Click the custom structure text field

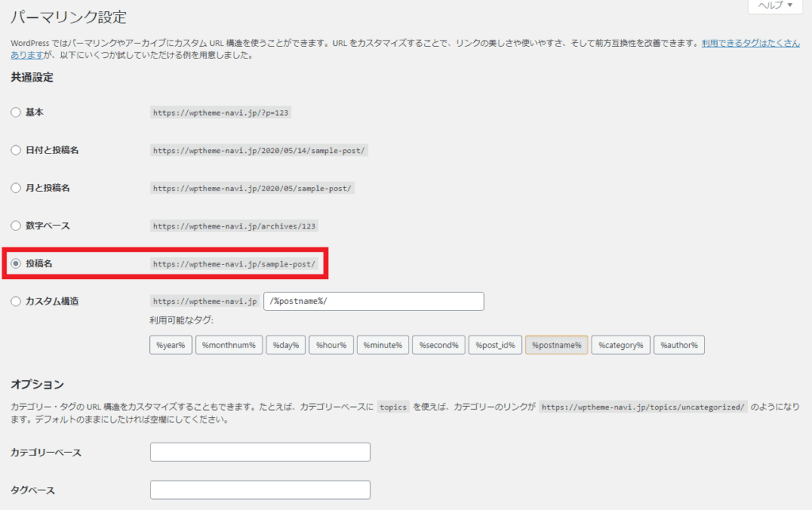(373, 301)
